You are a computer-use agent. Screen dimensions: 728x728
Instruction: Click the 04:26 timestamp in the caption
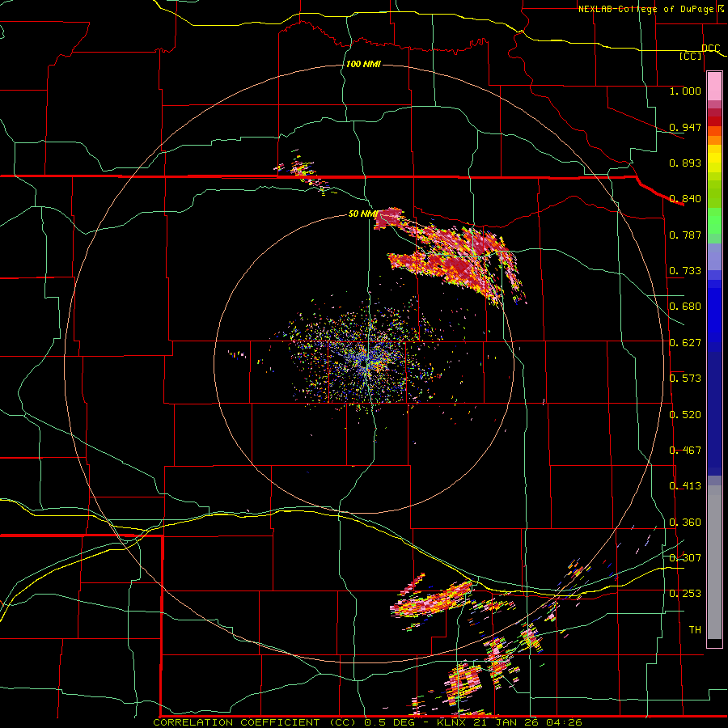coord(565,722)
